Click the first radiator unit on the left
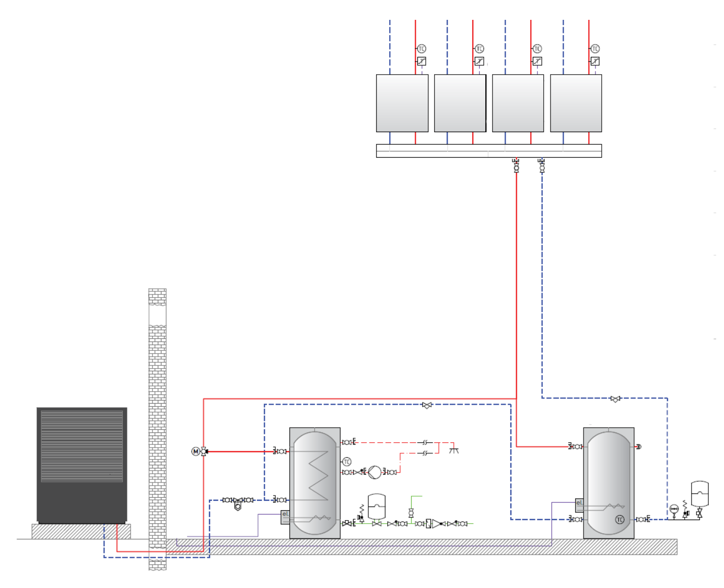Screen dimensions: 724x588 [x=402, y=103]
